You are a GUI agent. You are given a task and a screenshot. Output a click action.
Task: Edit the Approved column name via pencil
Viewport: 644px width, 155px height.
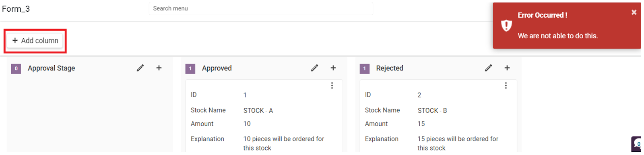pos(314,68)
